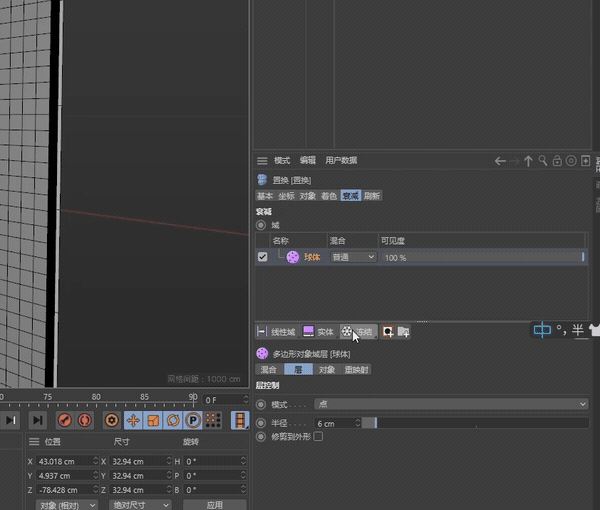
Task: Toggle rotation keyframe recording icon
Action: (x=173, y=420)
